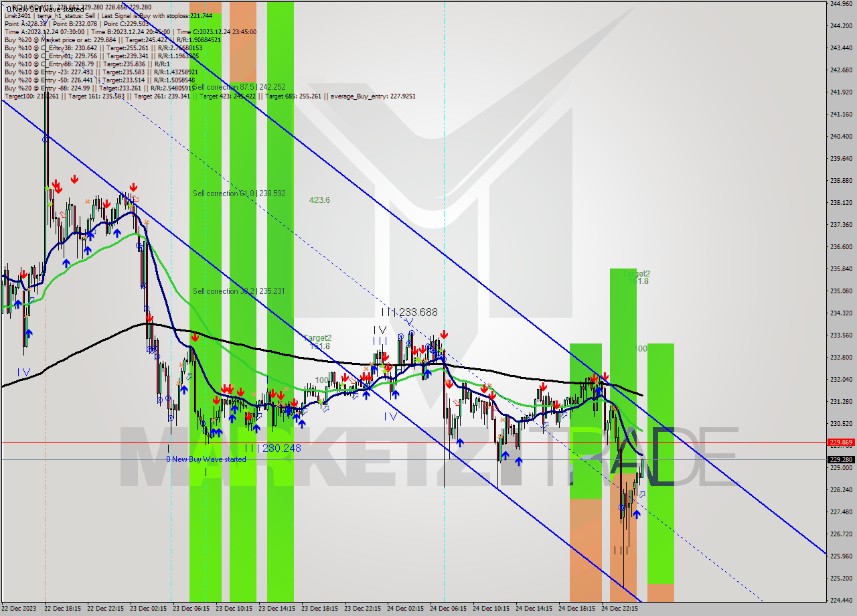The width and height of the screenshot is (857, 616).
Task: Click the 226.720 price axis label
Action: 841,534
